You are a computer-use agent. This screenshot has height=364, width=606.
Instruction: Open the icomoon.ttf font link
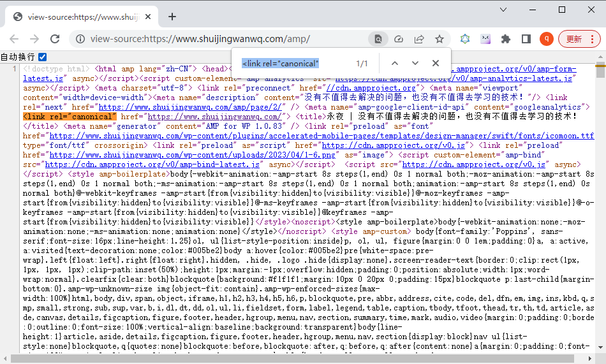(x=321, y=136)
